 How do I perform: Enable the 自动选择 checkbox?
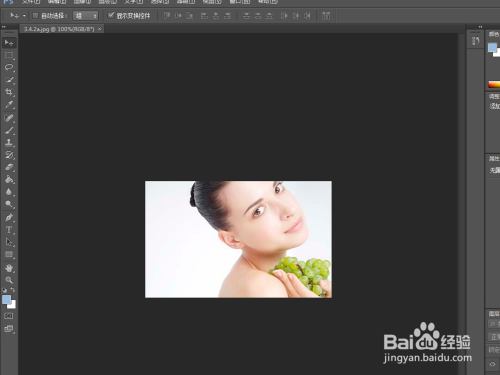[35, 15]
